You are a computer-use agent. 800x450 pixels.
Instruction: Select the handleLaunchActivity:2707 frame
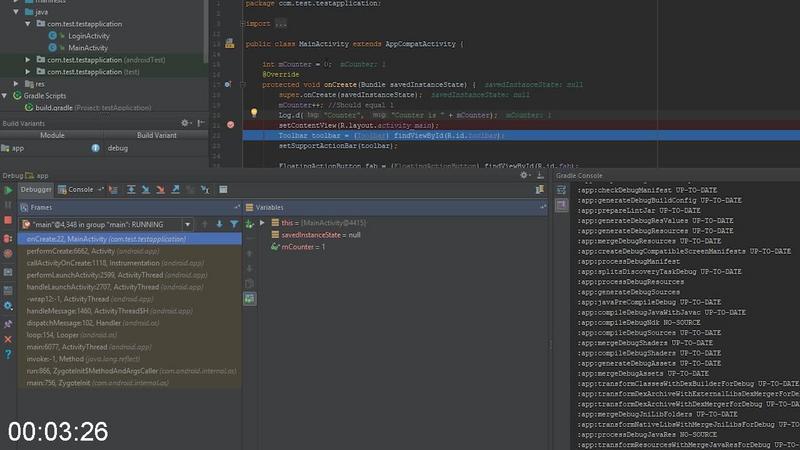(130, 287)
